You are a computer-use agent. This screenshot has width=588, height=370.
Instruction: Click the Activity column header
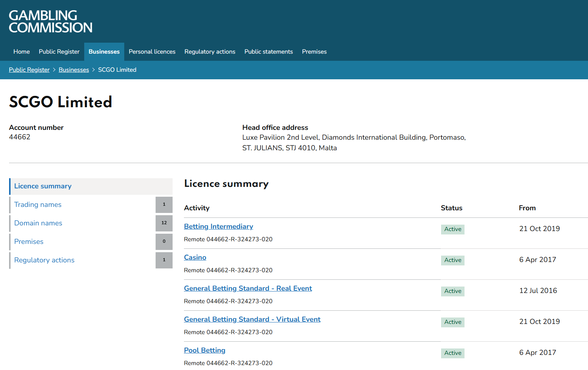(197, 208)
